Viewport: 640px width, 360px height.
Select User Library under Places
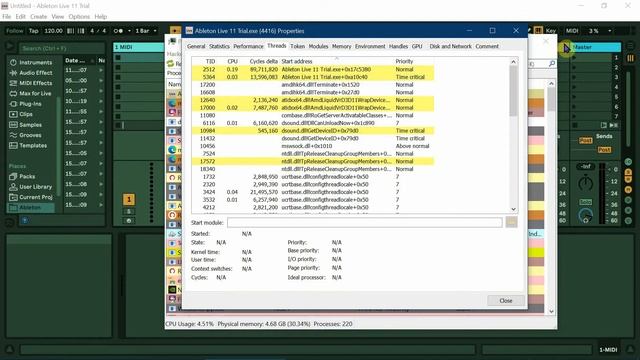click(31, 187)
